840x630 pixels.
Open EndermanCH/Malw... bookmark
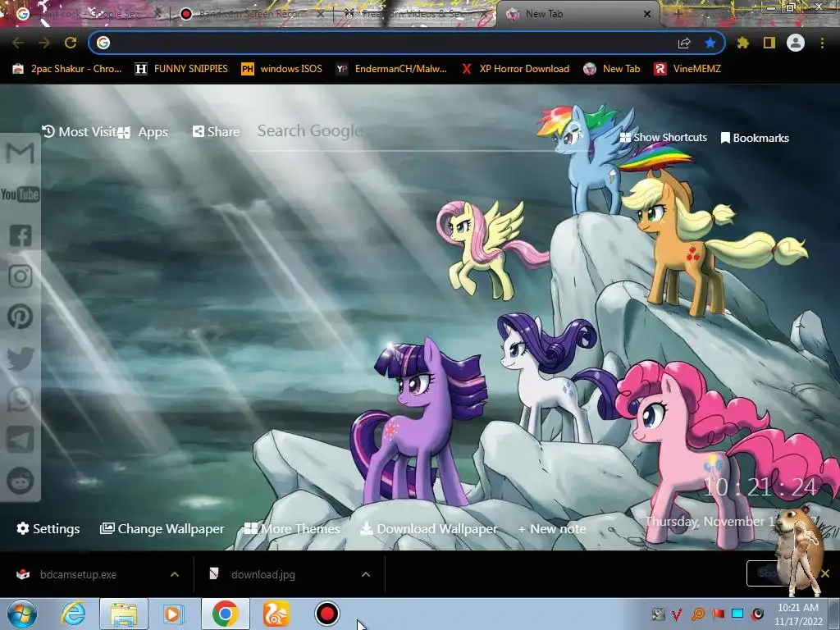[391, 69]
